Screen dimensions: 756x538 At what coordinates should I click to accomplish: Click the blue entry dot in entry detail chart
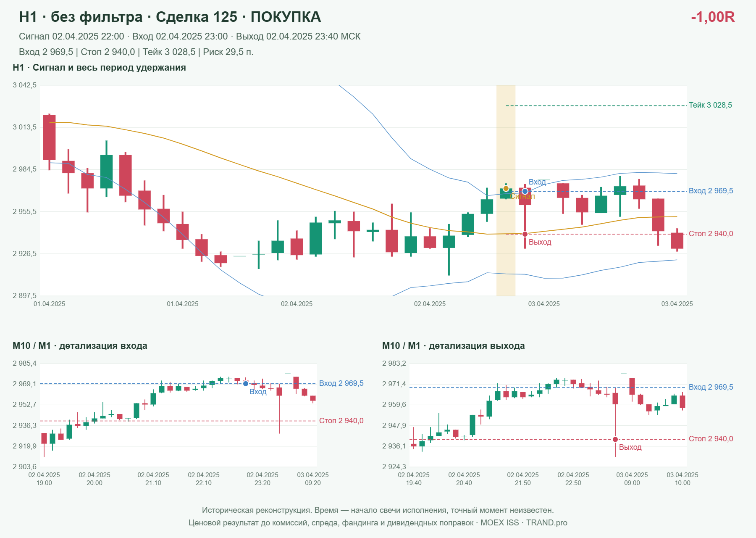[x=246, y=384]
